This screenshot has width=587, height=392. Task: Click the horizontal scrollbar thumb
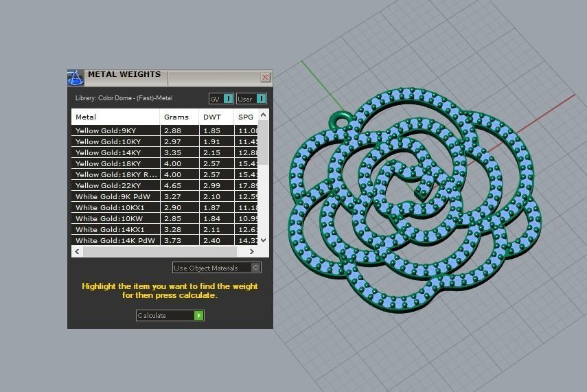[160, 251]
